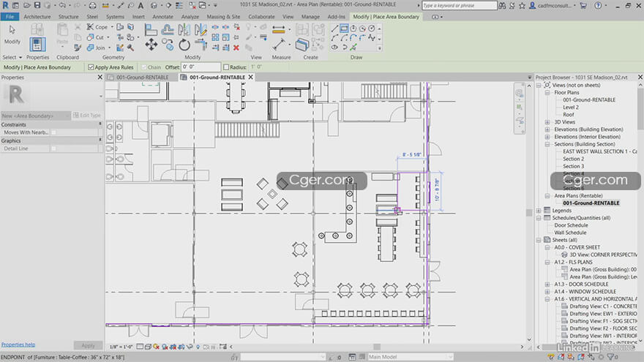Select the Move tool in Modify panel
Screen dimensions: 644x362
click(151, 45)
